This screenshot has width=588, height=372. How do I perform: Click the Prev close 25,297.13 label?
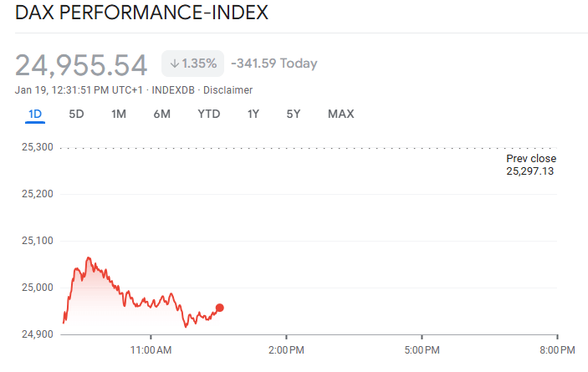(531, 165)
